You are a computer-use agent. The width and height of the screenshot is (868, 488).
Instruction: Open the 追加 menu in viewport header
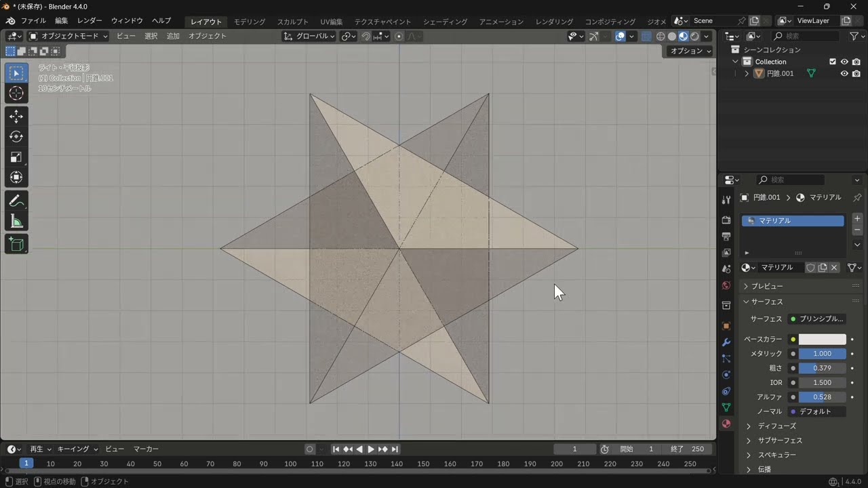(173, 36)
